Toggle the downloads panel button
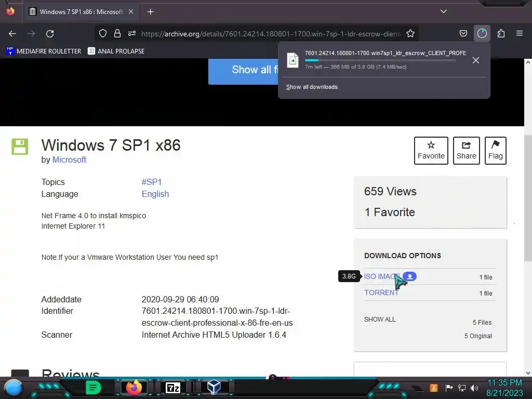This screenshot has height=399, width=532. (482, 33)
